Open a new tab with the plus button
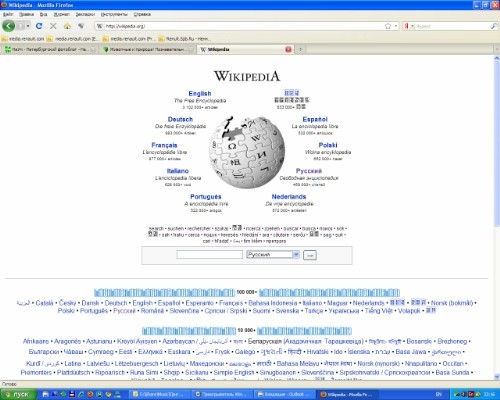 (300, 49)
